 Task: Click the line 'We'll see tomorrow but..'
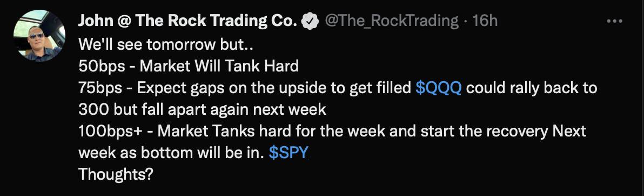(x=165, y=45)
